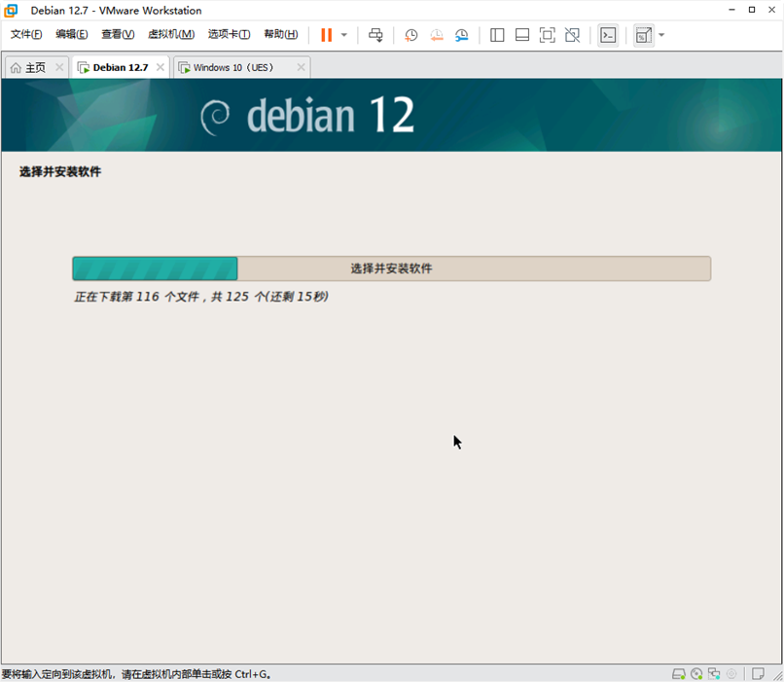The width and height of the screenshot is (784, 682).
Task: Toggle the library sidebar panel icon
Action: pyautogui.click(x=497, y=35)
